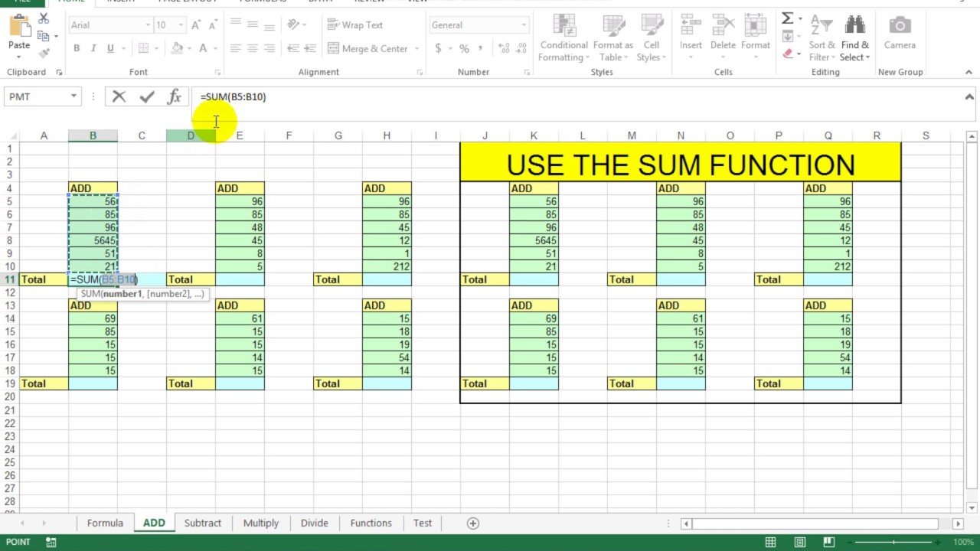Viewport: 980px width, 551px height.
Task: Switch to the Test sheet tab
Action: tap(423, 523)
